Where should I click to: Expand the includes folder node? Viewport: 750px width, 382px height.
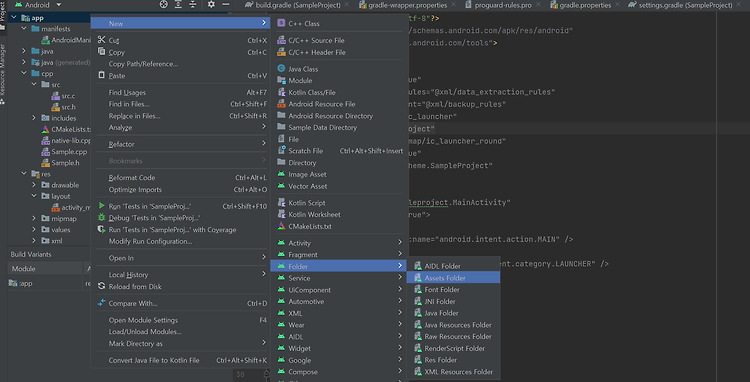[x=34, y=118]
